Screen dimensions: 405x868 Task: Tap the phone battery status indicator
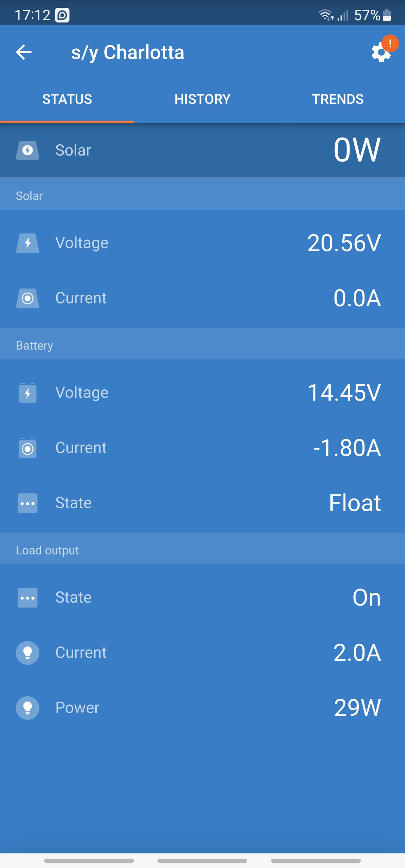pos(387,15)
